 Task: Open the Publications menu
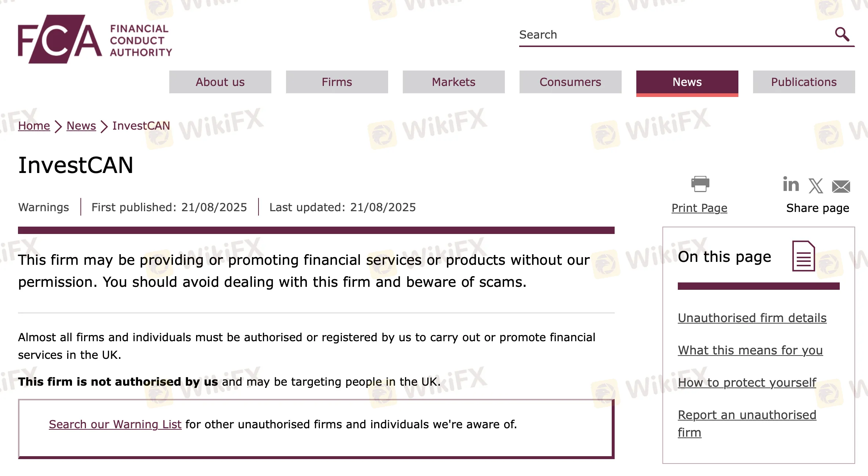pos(804,82)
